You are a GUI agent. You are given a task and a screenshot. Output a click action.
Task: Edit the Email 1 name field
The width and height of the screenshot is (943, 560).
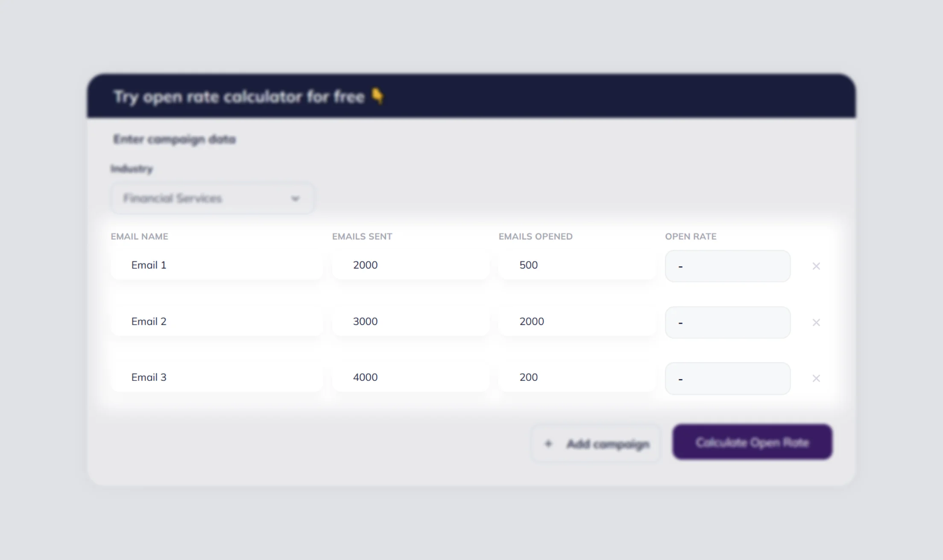point(217,265)
